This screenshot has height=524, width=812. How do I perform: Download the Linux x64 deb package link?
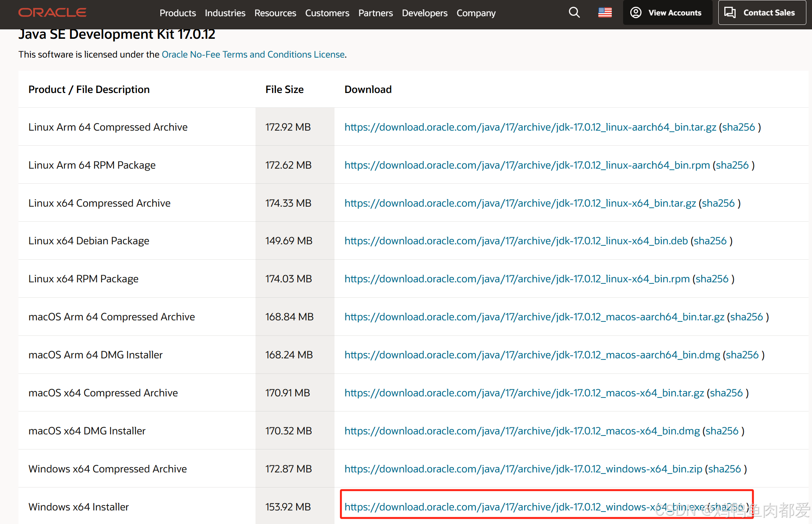pos(516,241)
